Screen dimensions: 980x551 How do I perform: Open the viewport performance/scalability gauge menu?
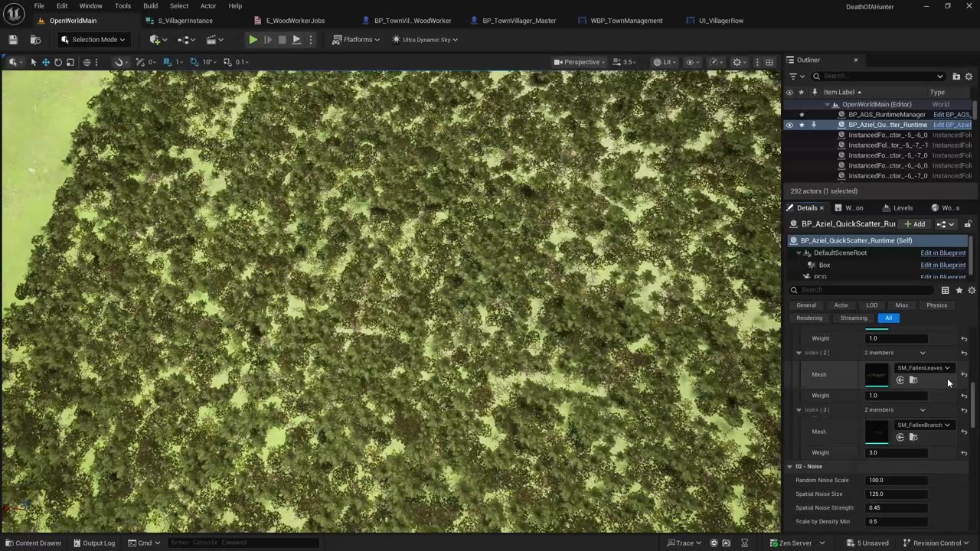pyautogui.click(x=716, y=62)
